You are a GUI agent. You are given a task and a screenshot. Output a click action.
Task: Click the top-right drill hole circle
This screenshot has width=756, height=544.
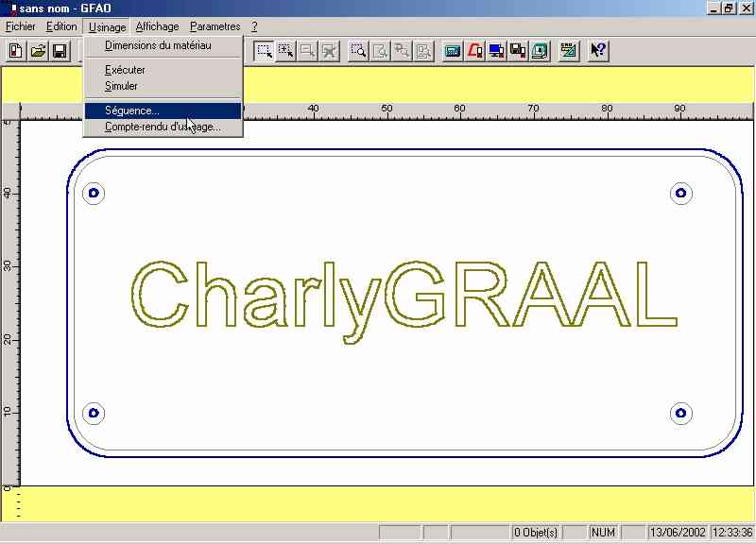680,194
